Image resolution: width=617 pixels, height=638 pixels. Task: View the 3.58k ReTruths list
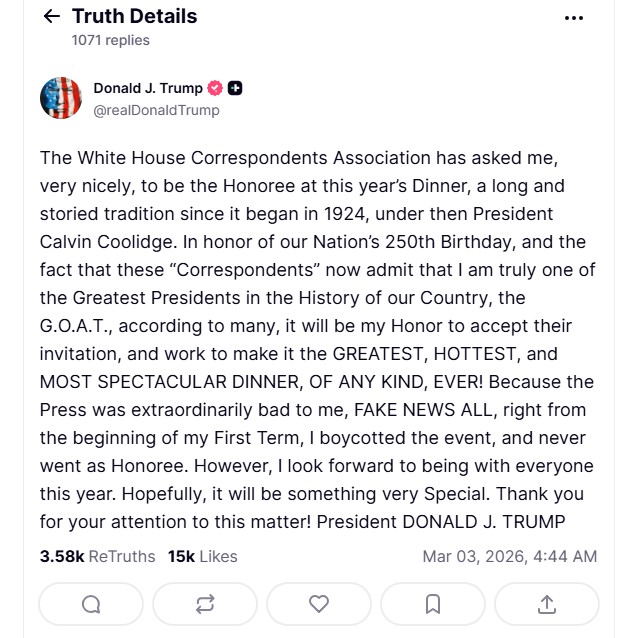(x=97, y=556)
